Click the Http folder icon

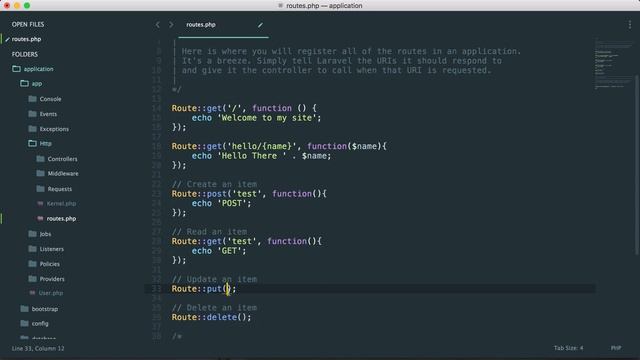(x=33, y=143)
